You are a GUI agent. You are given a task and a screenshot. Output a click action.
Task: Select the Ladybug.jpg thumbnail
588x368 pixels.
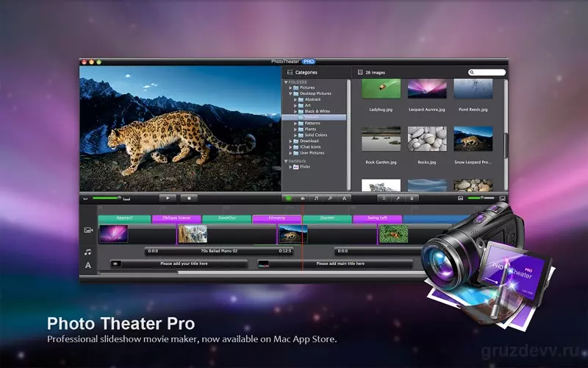pos(381,88)
